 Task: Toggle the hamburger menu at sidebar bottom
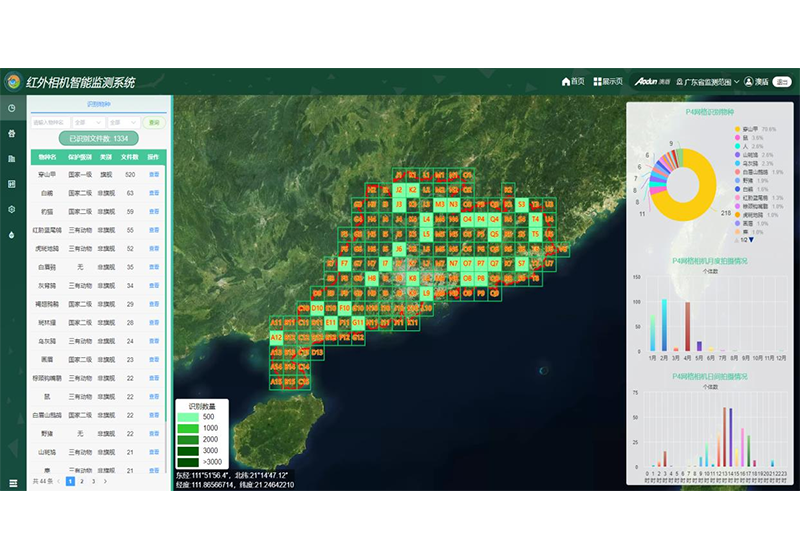(x=12, y=483)
